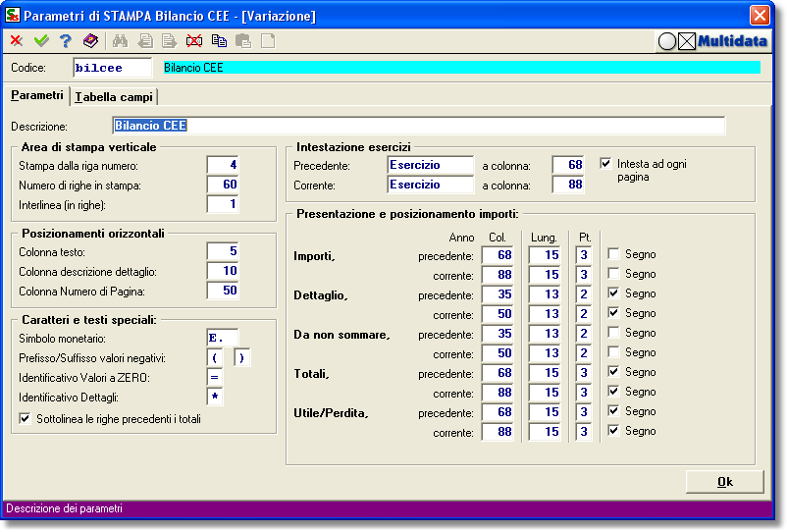Edit the Identificativo Dettagli field
This screenshot has width=787, height=532.
point(215,397)
